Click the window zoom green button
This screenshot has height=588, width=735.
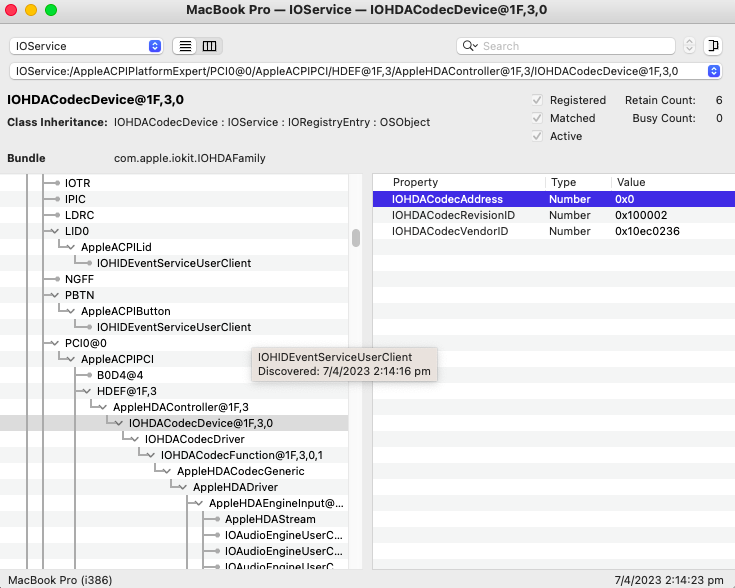click(x=51, y=10)
